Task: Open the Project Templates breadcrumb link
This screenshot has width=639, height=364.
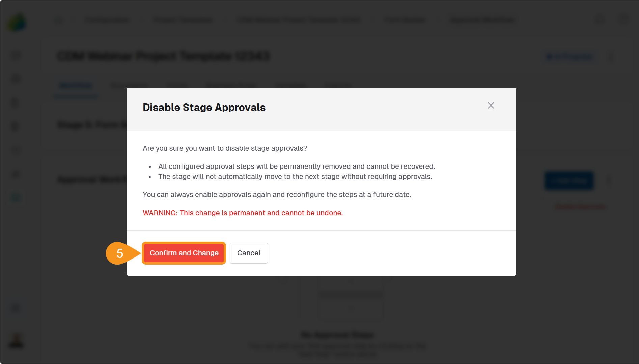Action: tap(183, 20)
